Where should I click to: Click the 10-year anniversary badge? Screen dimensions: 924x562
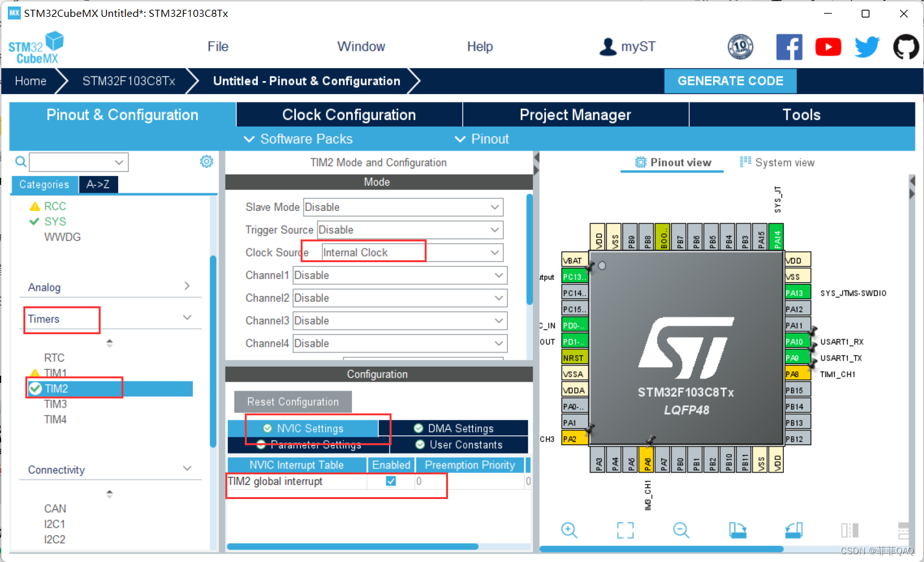coord(741,47)
